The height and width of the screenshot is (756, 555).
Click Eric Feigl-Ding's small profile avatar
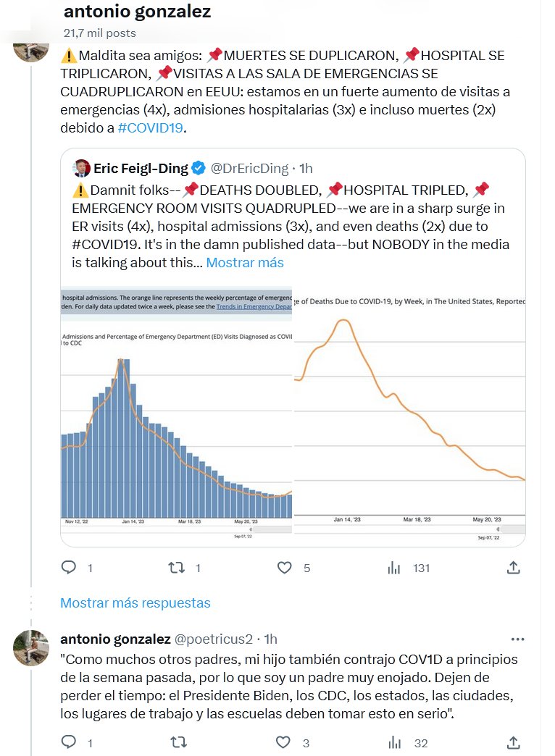tap(81, 169)
